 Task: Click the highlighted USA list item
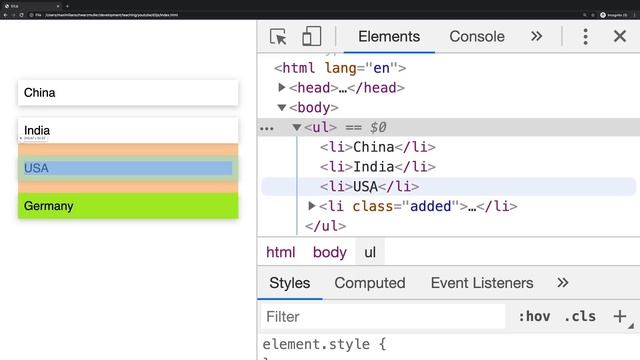pos(128,168)
